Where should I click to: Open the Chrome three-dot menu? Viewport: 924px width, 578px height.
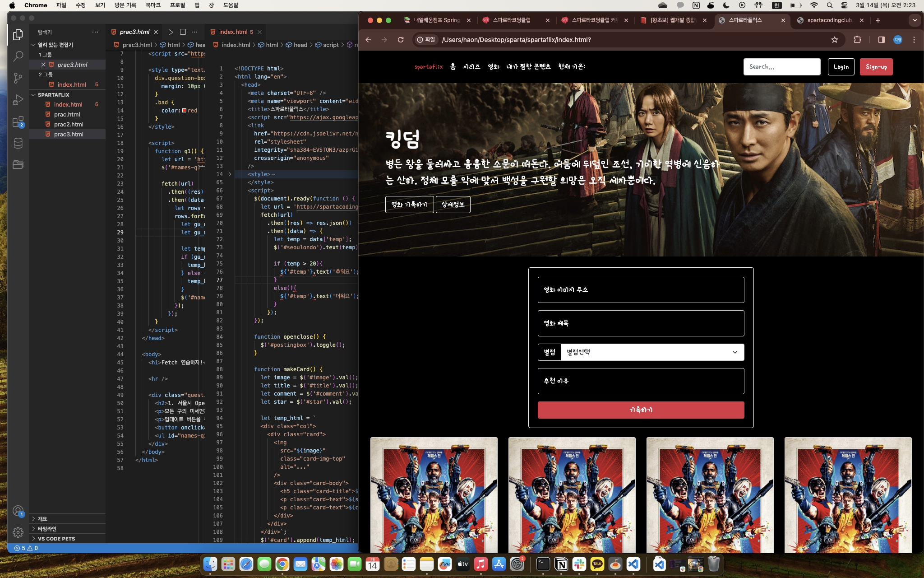pyautogui.click(x=914, y=40)
